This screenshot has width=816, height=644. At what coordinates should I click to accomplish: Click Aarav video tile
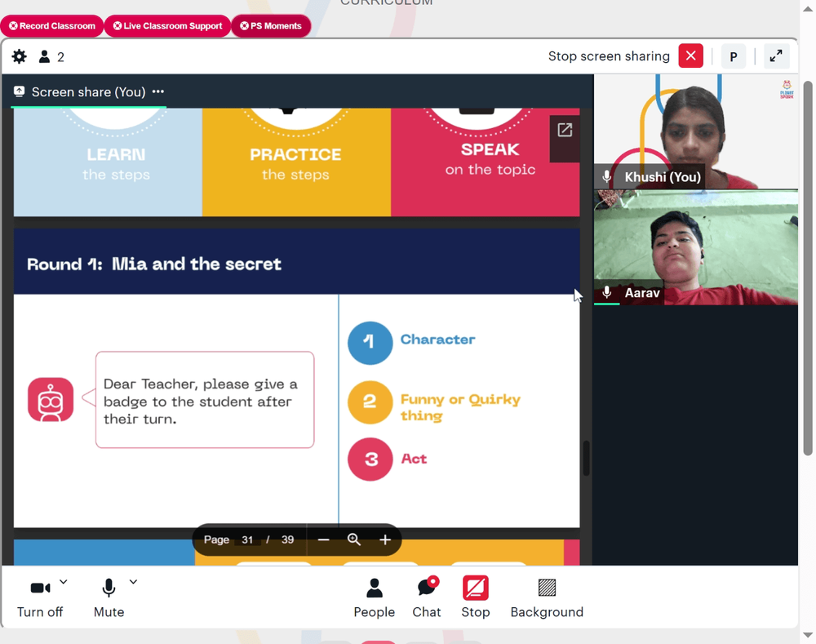point(696,247)
